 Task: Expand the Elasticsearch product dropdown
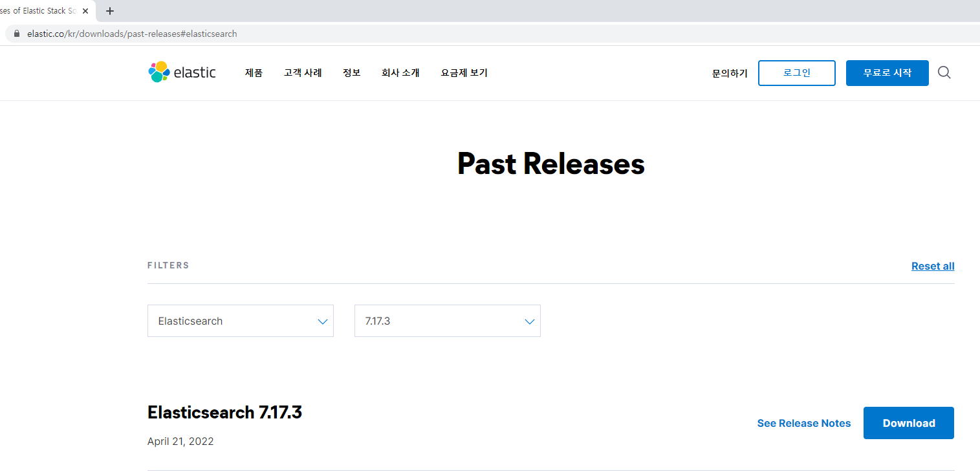point(241,321)
